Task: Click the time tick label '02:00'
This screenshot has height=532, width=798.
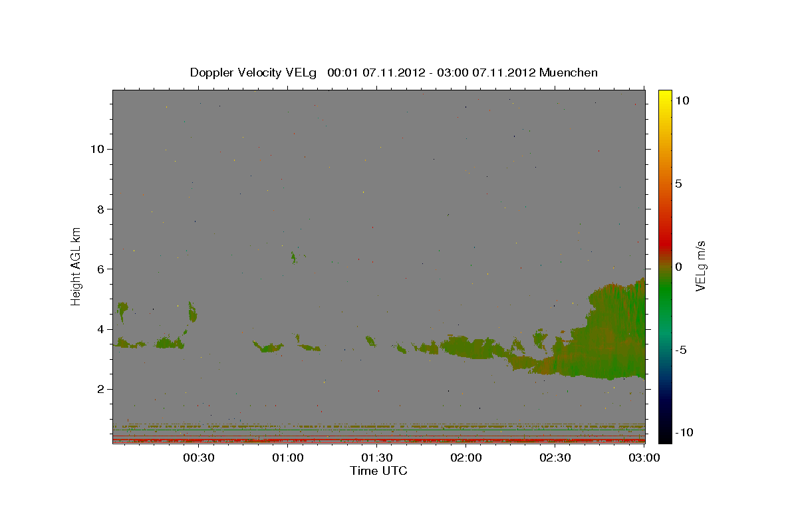Action: (x=466, y=458)
